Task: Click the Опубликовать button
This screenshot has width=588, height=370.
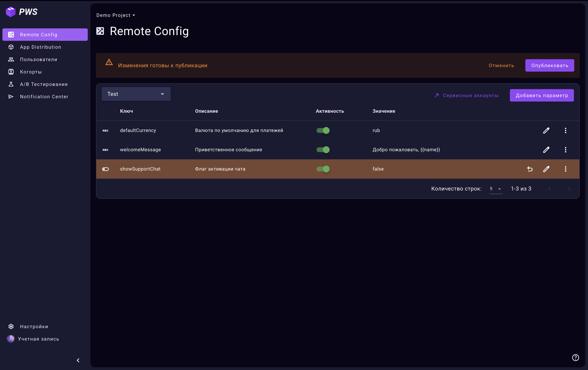Action: pyautogui.click(x=550, y=65)
